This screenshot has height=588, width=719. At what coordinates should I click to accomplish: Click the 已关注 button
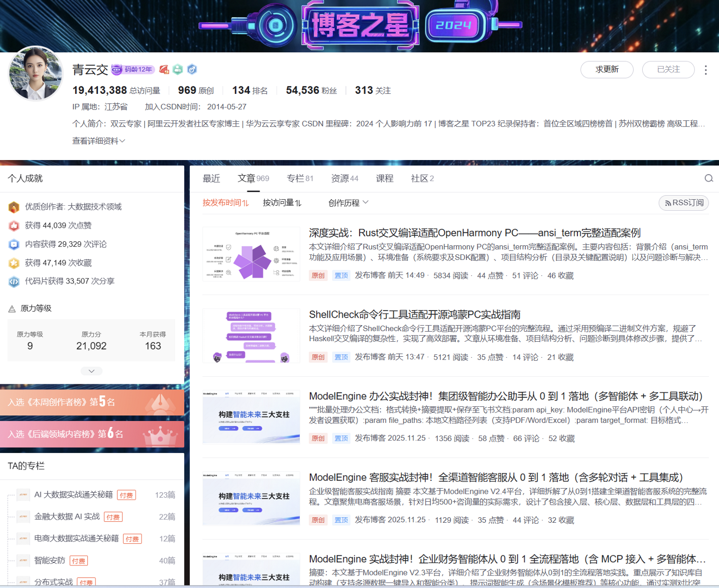[668, 70]
